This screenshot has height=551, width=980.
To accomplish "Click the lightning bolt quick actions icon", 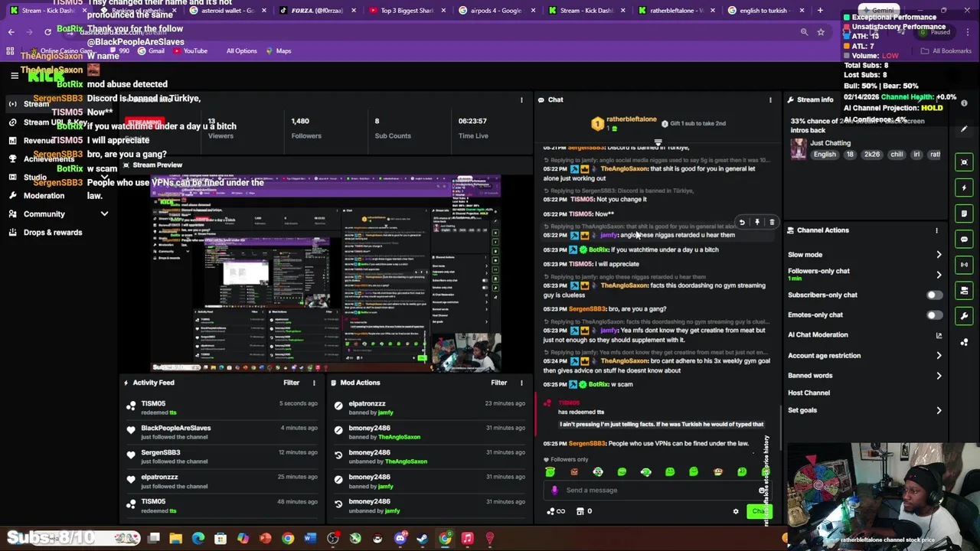I will point(964,187).
